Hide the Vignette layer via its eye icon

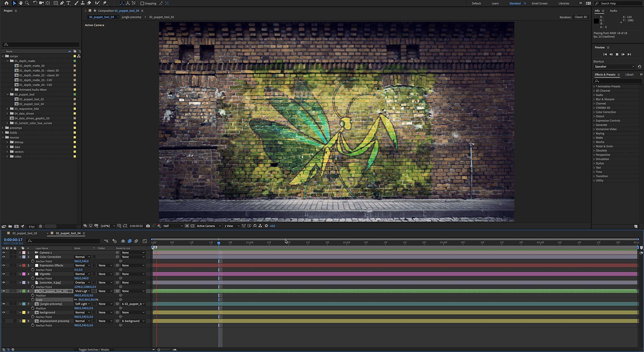click(4, 274)
